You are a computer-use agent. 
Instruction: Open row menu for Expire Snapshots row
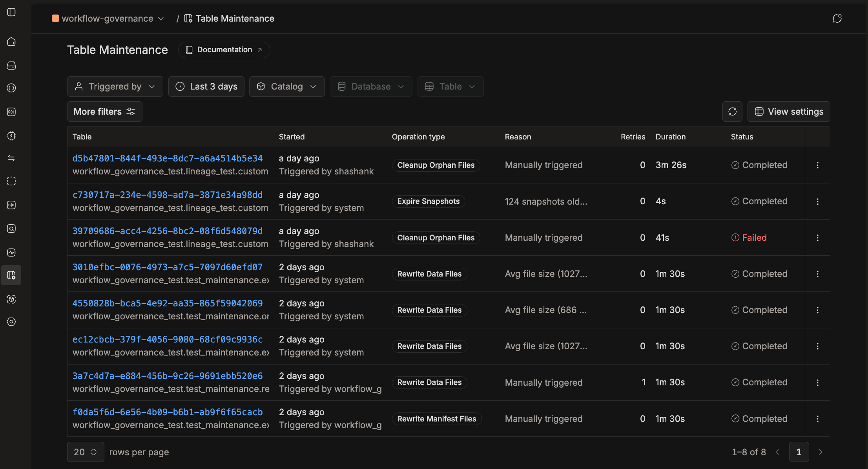[817, 202]
